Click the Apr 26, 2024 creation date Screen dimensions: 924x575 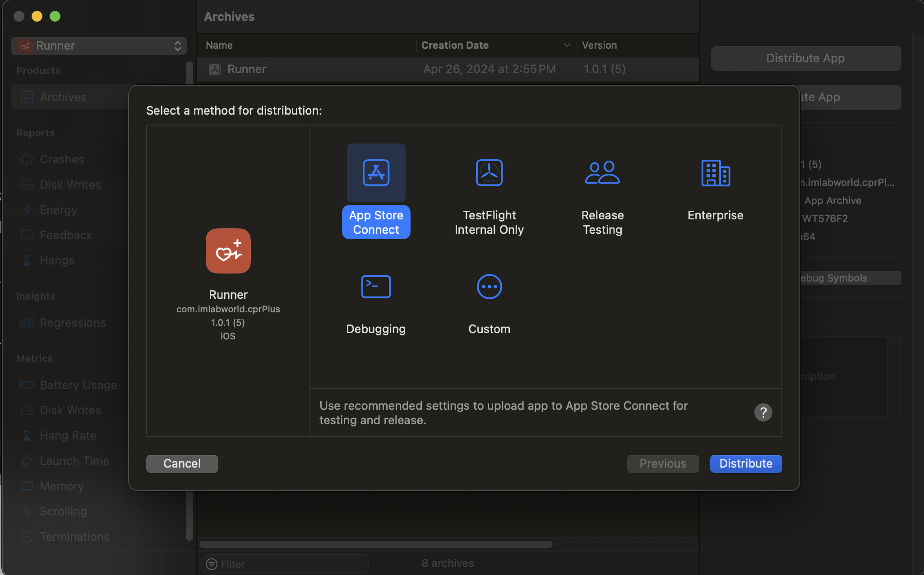click(489, 69)
